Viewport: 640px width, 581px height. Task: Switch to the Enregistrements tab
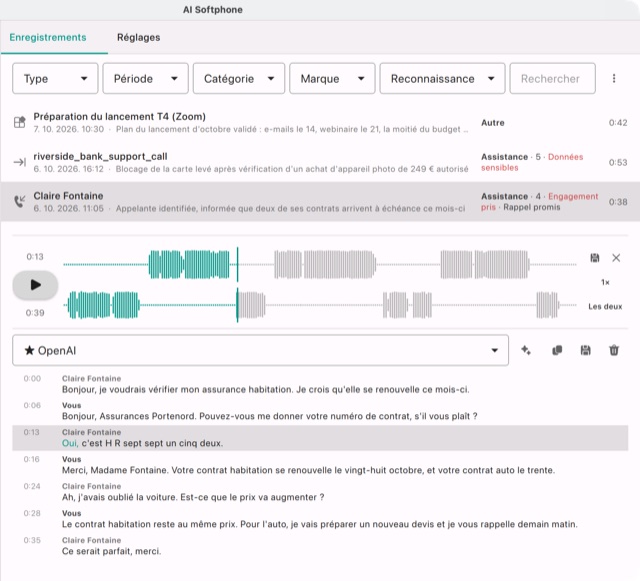click(x=48, y=38)
